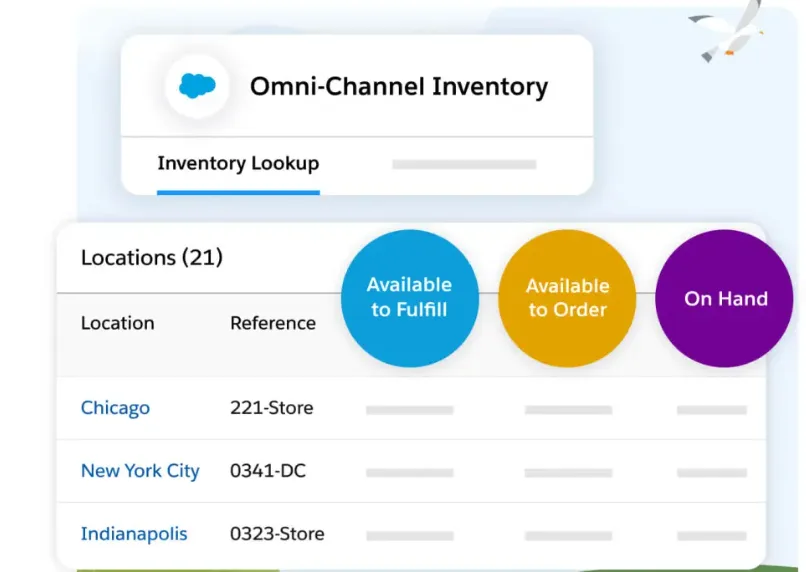
Task: Open the Chicago location link
Action: tap(115, 408)
